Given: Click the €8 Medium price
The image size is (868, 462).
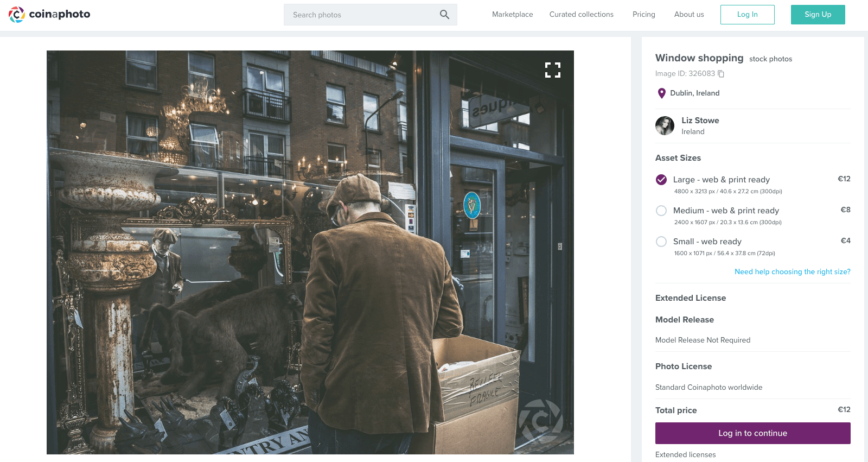Looking at the screenshot, I should coord(845,210).
